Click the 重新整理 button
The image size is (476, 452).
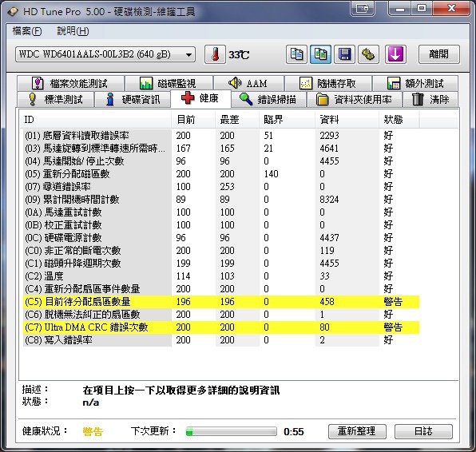pyautogui.click(x=357, y=431)
